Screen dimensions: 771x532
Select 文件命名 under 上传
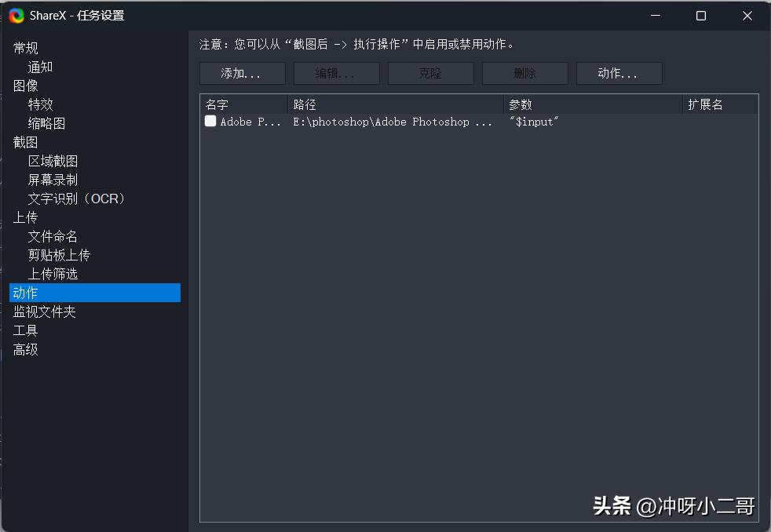[52, 235]
